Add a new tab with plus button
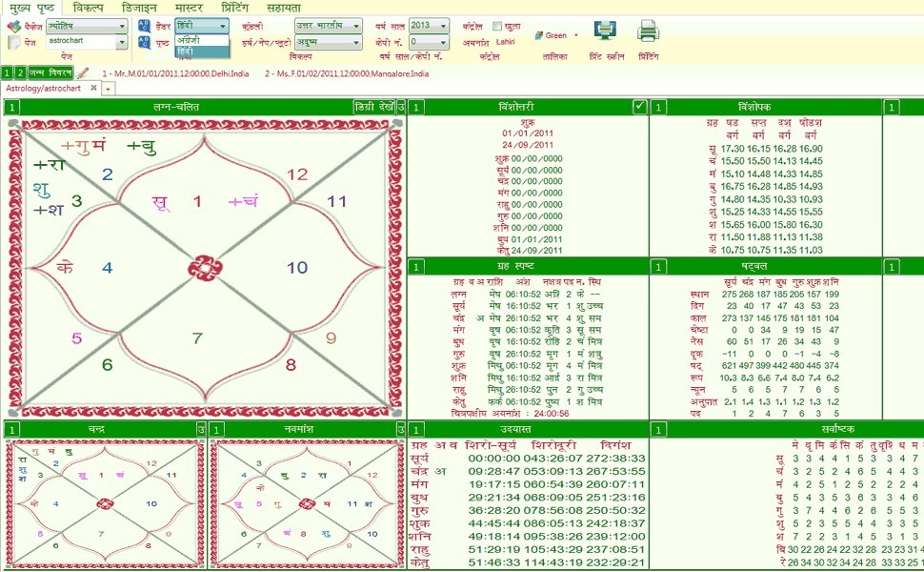This screenshot has width=924, height=572. click(109, 89)
